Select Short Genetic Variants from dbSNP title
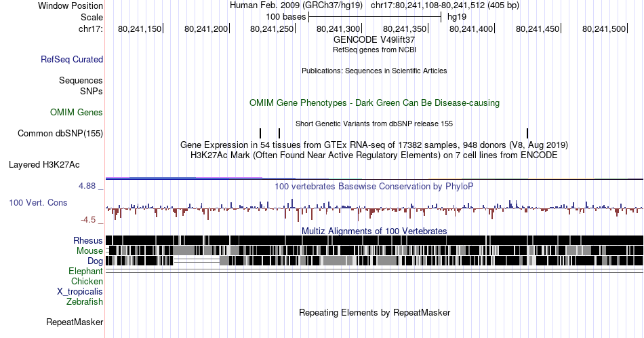 coord(374,124)
